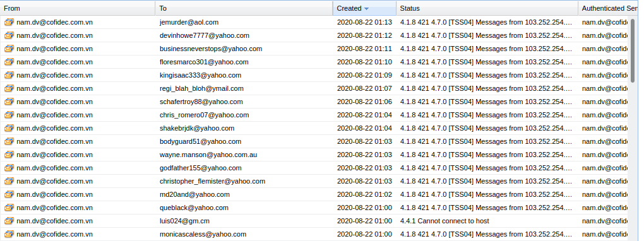The image size is (644, 241).
Task: Select recipient wayne.manson@yahoo.com.au
Action: 208,155
